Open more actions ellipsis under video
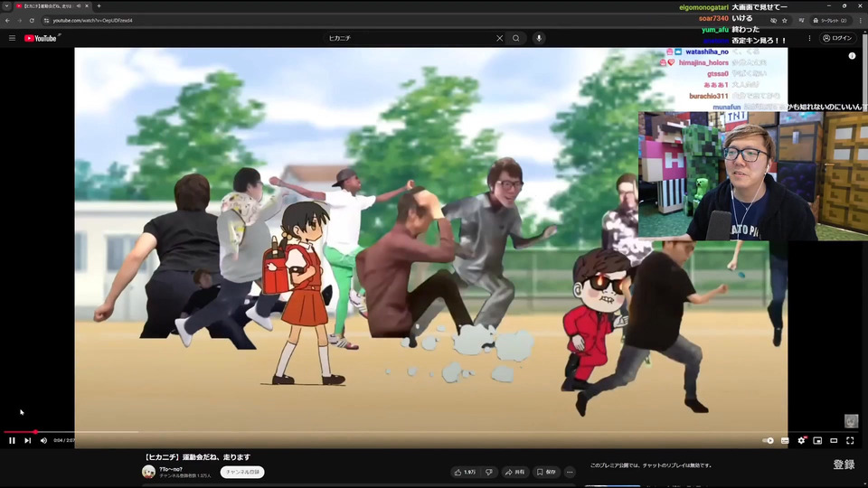868x488 pixels. (x=570, y=472)
